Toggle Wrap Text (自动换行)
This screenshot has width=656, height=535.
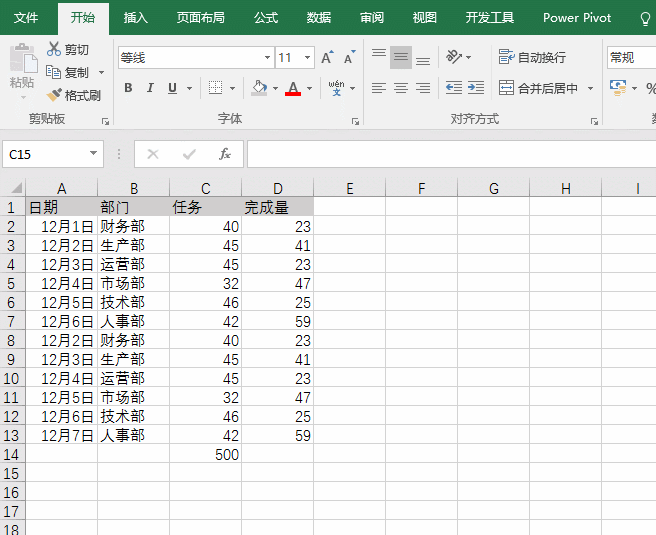pos(532,57)
